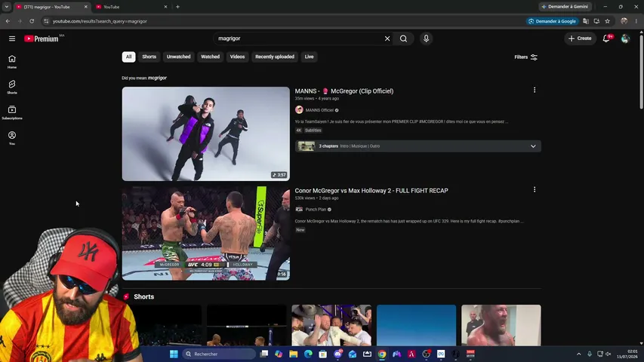Reload the page in Chrome

[32, 21]
